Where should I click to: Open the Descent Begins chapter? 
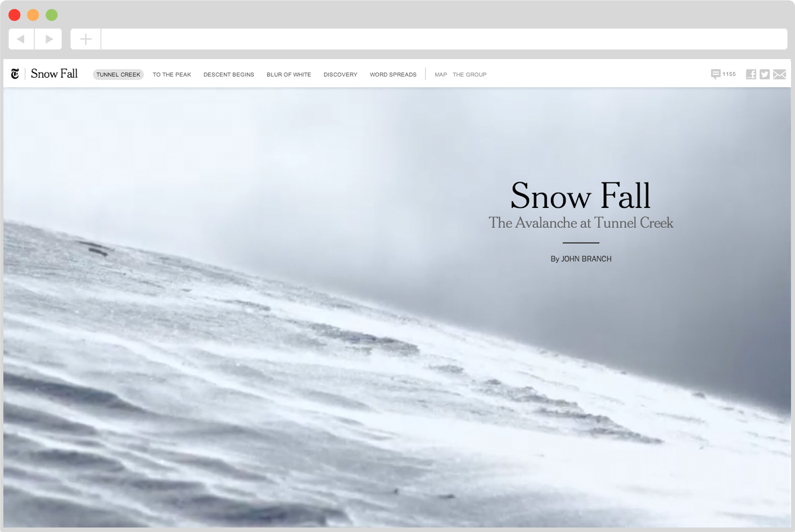(229, 74)
